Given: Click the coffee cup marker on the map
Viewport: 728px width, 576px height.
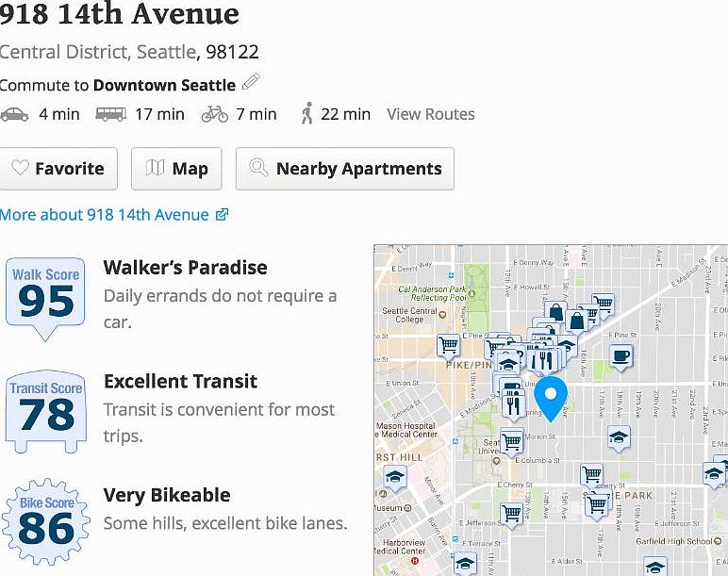Looking at the screenshot, I should [620, 358].
